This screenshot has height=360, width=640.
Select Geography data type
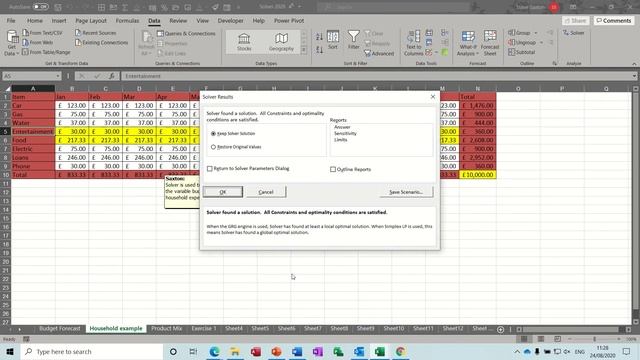tap(281, 42)
